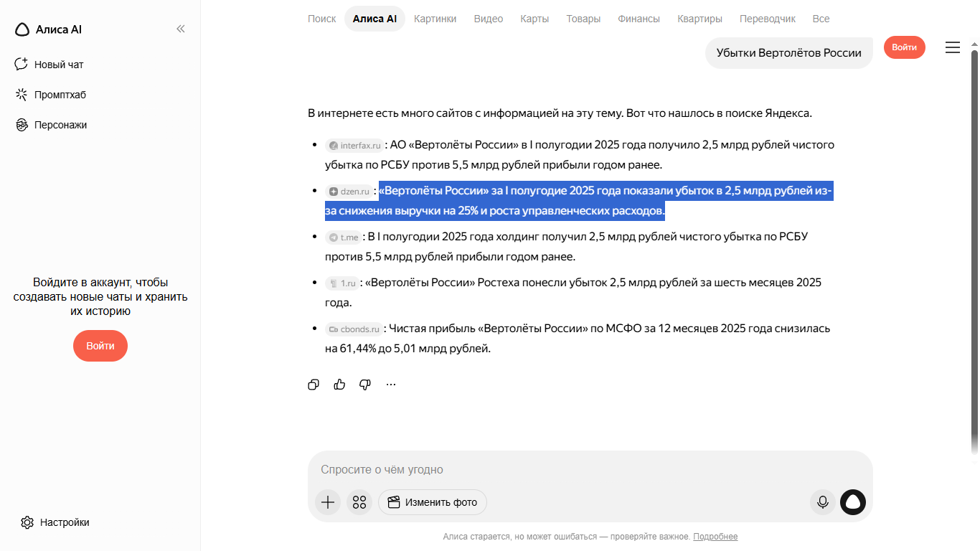Copy the answer with the copy icon
980x551 pixels.
[x=314, y=385]
